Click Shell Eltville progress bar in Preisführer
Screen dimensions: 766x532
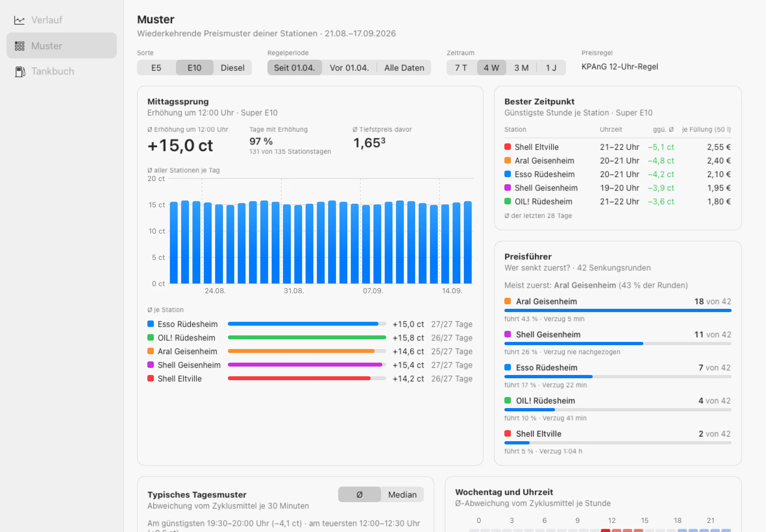618,443
